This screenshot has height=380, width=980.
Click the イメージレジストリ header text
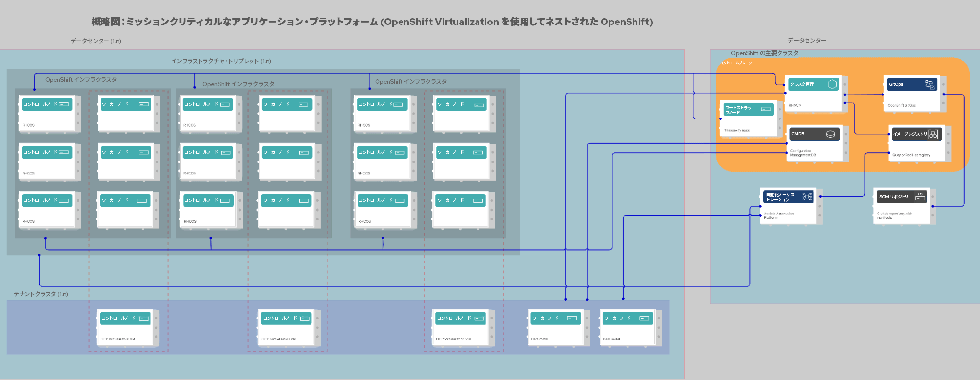click(x=910, y=134)
